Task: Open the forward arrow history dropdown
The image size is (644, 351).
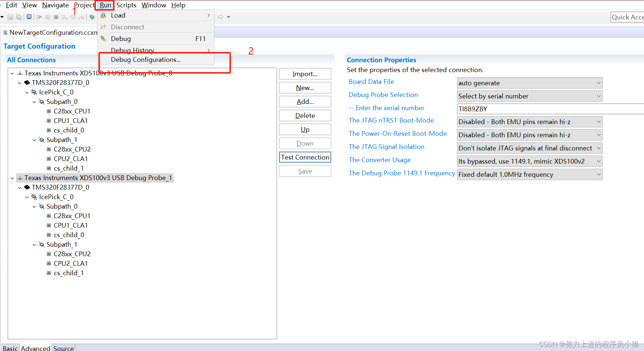Action: [228, 17]
